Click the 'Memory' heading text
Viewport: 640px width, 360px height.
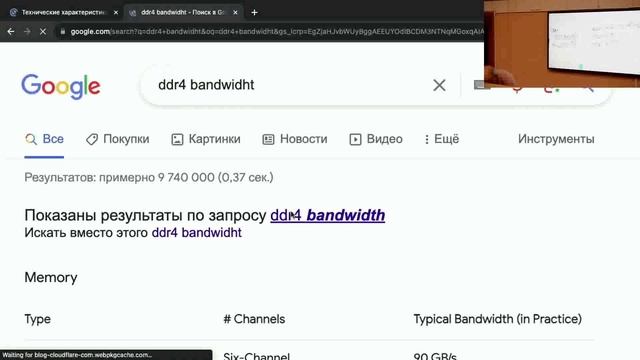coord(51,278)
